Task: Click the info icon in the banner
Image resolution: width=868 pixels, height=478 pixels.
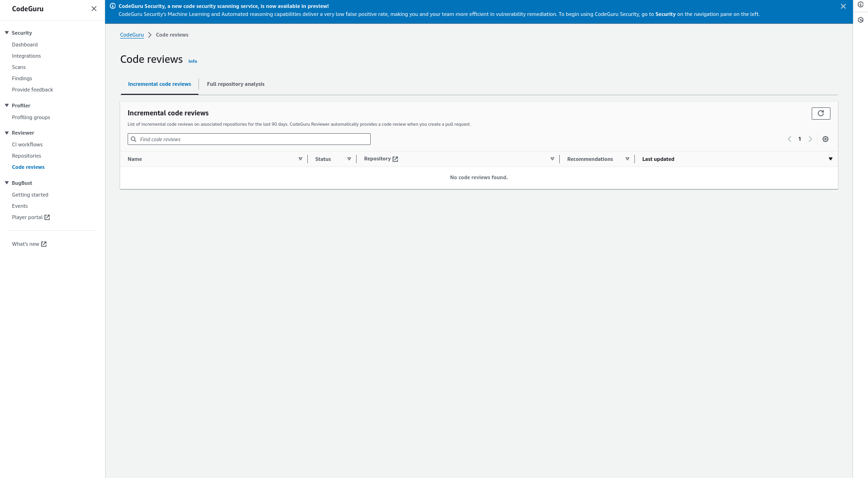Action: click(113, 6)
